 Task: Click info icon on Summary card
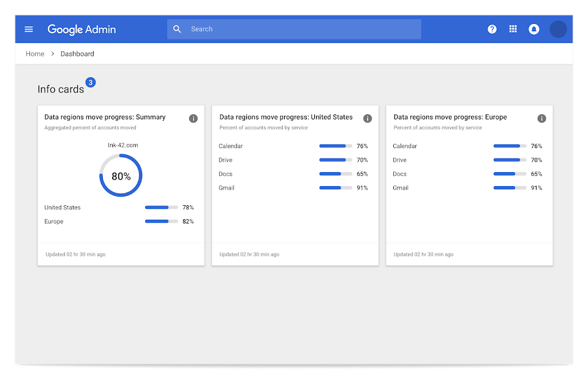point(194,118)
